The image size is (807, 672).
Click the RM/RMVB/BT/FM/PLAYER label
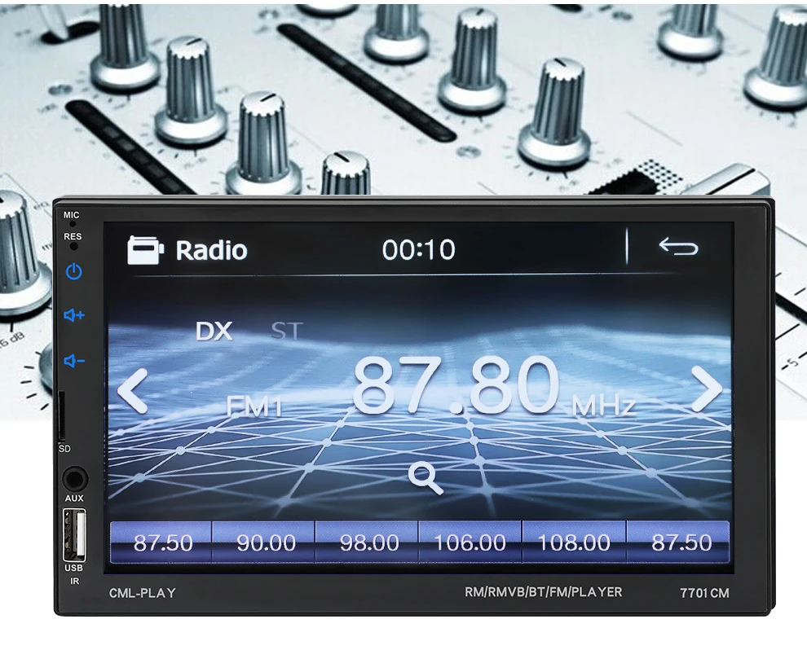click(x=544, y=592)
